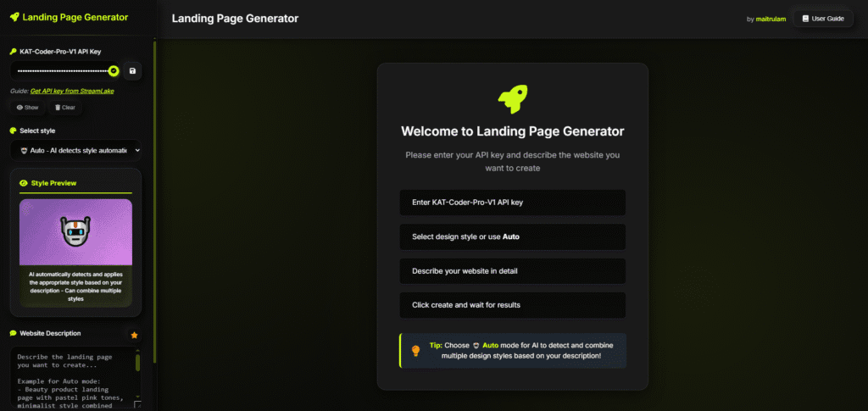868x411 pixels.
Task: Click the save API key floppy disk icon
Action: point(132,71)
